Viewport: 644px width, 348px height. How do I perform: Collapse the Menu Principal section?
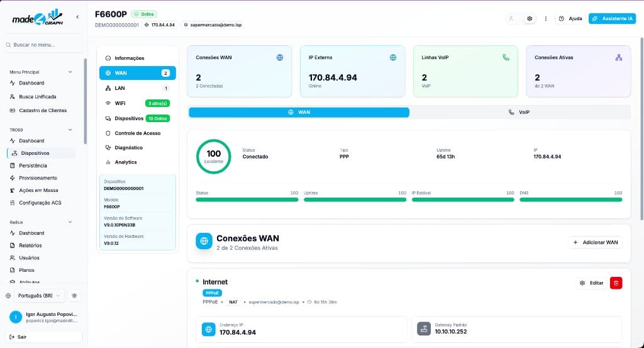coord(70,72)
